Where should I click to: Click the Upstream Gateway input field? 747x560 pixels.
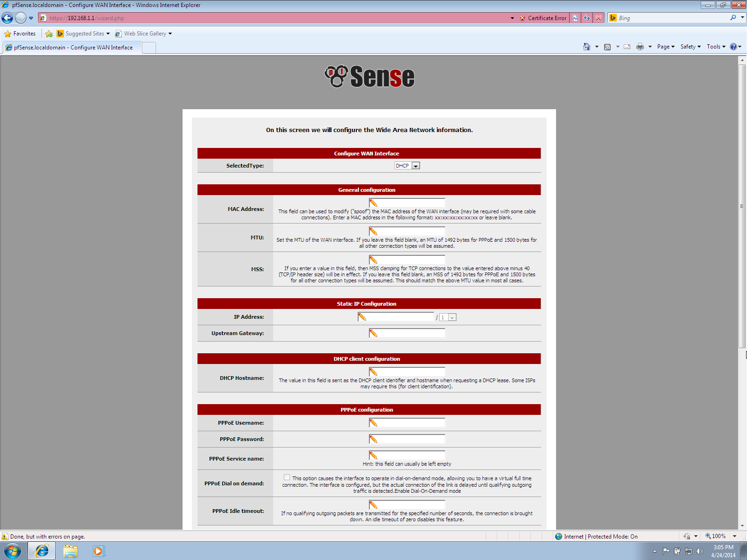(x=407, y=333)
